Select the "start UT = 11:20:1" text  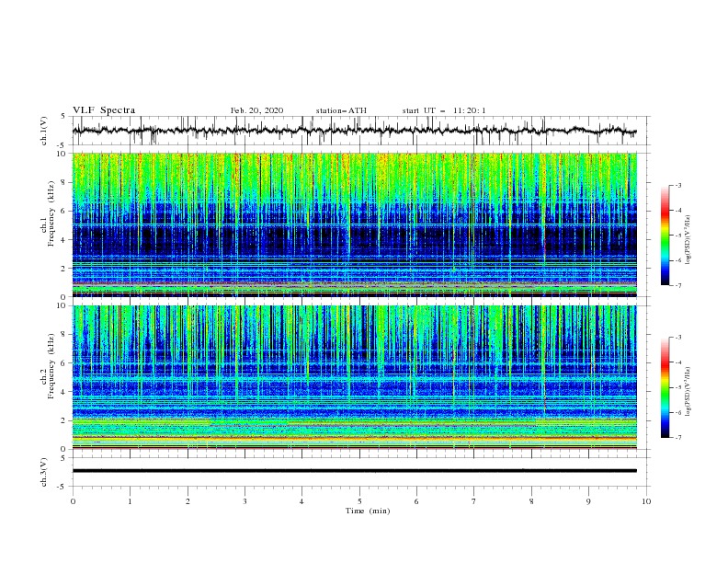(444, 110)
